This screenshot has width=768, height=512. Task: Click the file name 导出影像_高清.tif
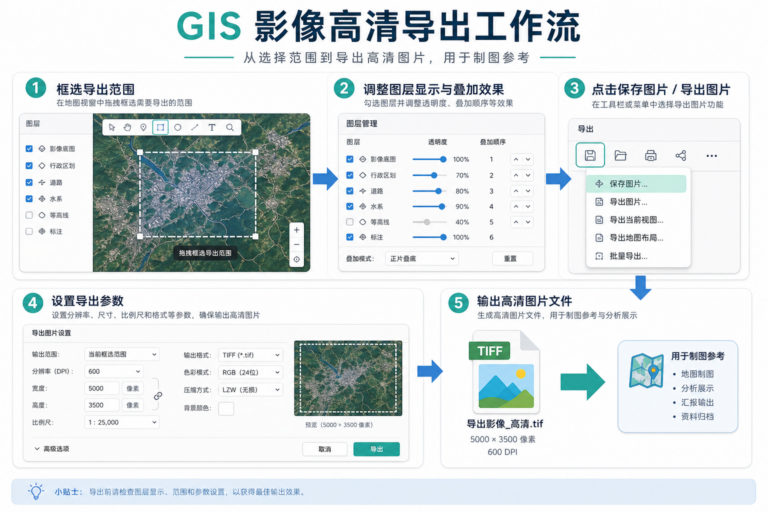(504, 424)
